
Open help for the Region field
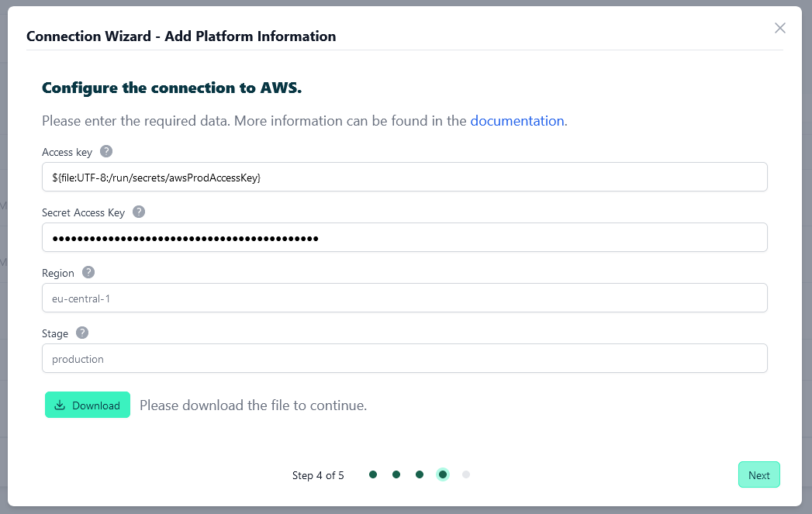[x=88, y=272]
